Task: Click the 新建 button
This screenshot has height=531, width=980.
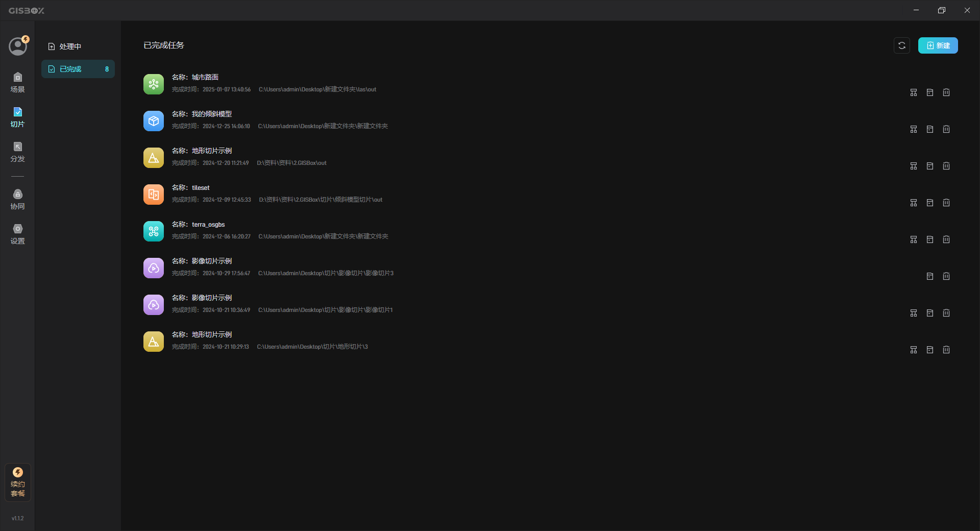Action: [x=938, y=45]
